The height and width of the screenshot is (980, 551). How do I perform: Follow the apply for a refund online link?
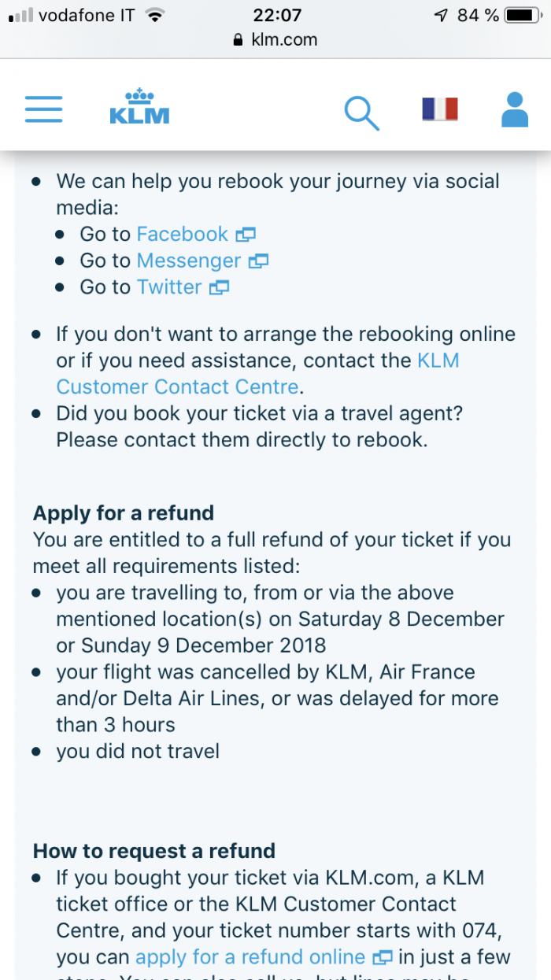(x=250, y=958)
